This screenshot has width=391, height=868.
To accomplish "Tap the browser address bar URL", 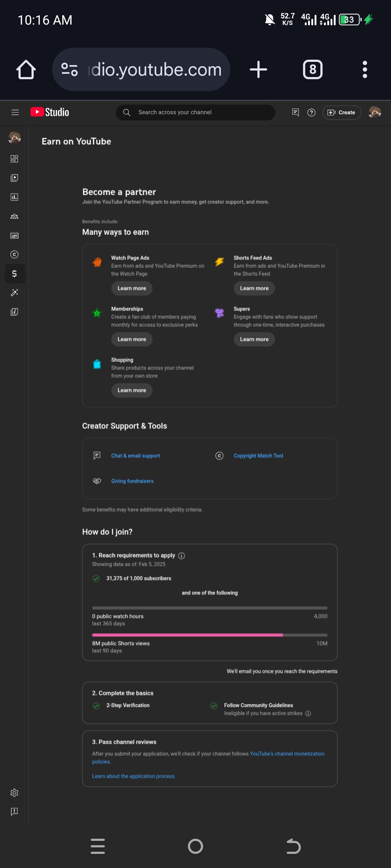I will [x=155, y=69].
